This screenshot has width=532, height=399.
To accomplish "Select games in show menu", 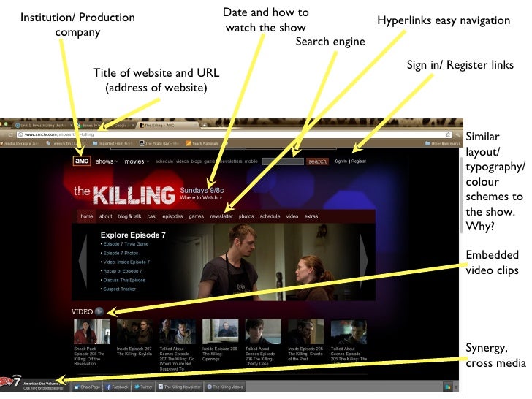I will coord(196,216).
